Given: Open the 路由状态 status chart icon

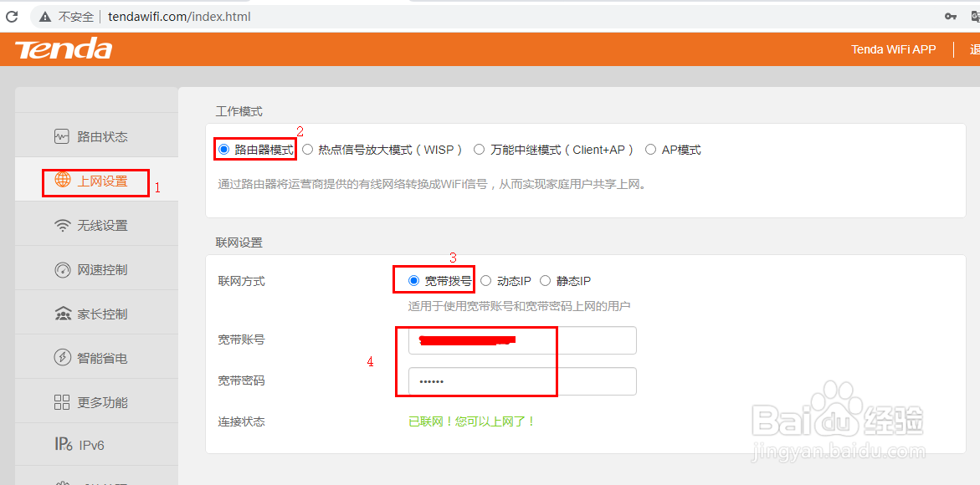Looking at the screenshot, I should click(62, 135).
